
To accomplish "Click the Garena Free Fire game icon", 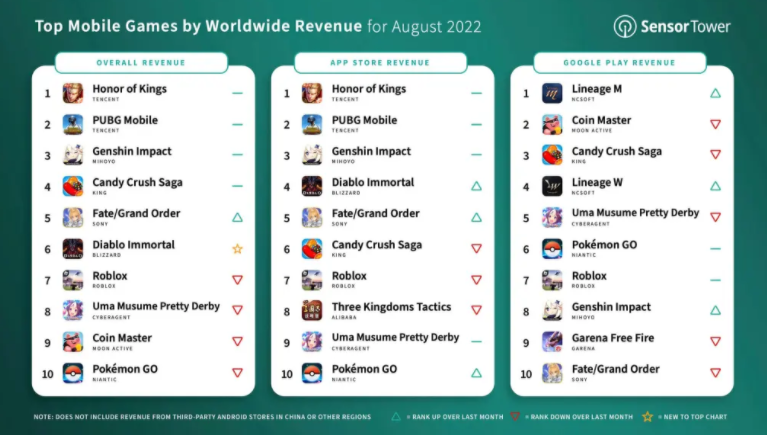I will [x=552, y=342].
